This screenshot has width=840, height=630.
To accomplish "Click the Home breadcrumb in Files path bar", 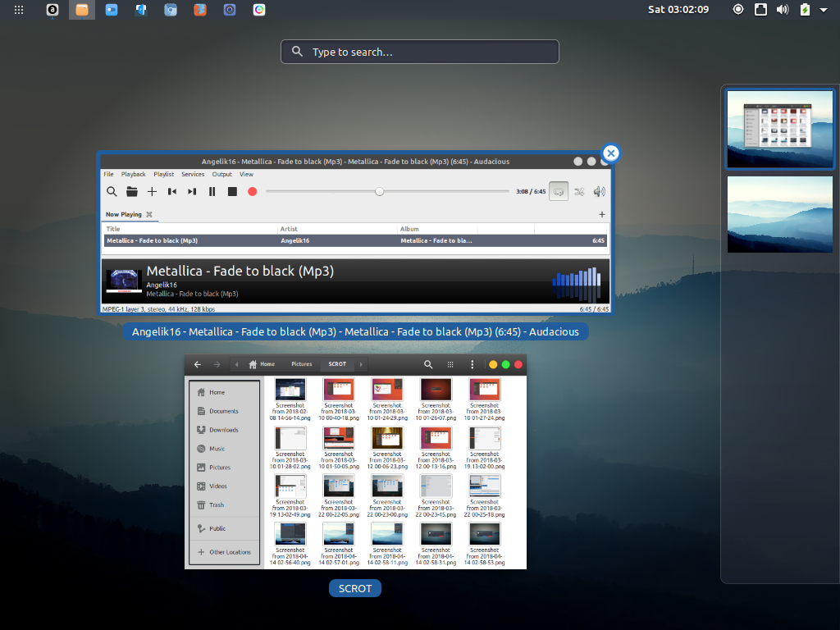I will point(262,364).
